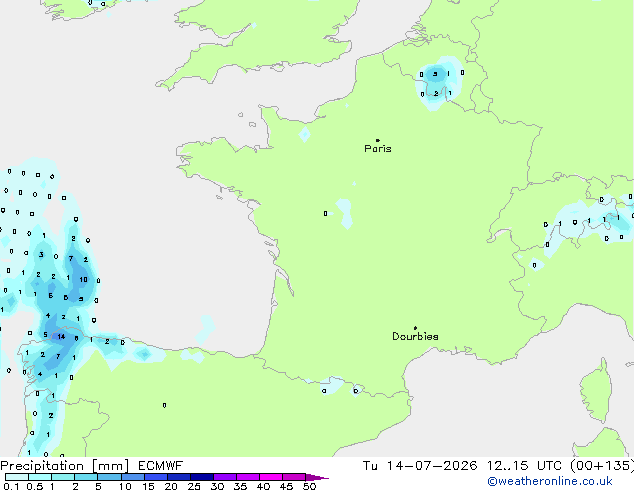Screen dimensions: 634x490
Task: Click the ECMWF model label
Action: tap(161, 466)
